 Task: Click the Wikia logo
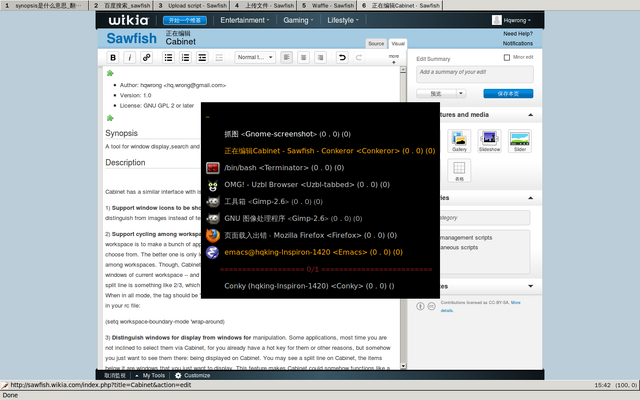coord(129,20)
